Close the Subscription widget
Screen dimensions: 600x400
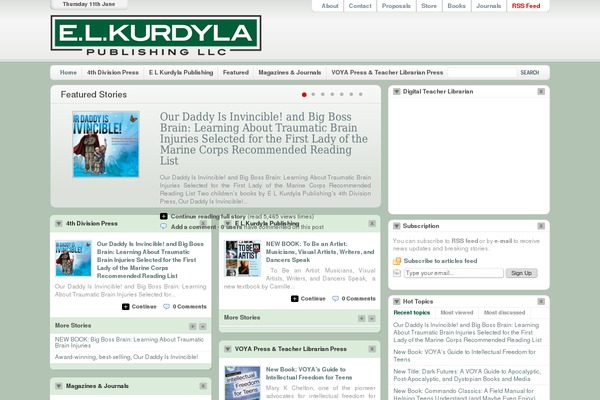541,226
